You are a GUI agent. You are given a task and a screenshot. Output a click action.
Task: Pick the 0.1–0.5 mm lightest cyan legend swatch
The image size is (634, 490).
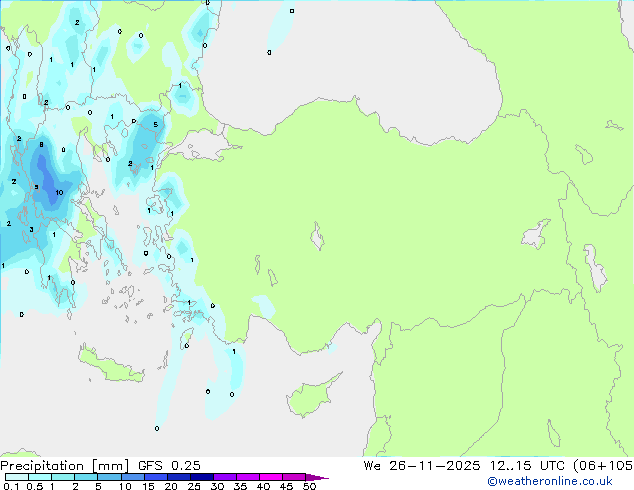tap(17, 477)
